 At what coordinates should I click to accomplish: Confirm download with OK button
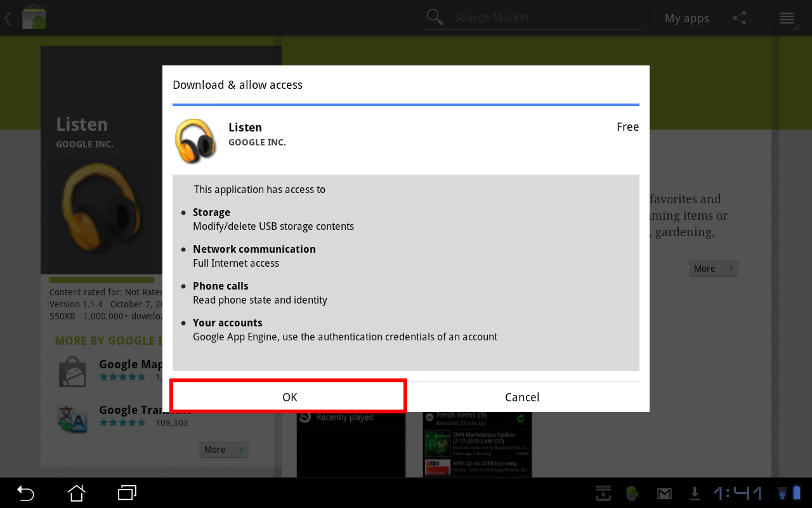289,397
